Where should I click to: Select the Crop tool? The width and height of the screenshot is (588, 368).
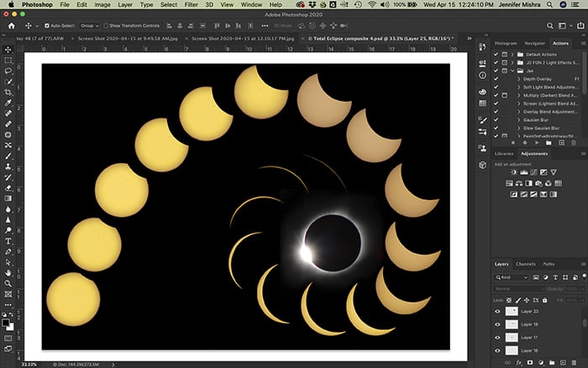click(8, 92)
